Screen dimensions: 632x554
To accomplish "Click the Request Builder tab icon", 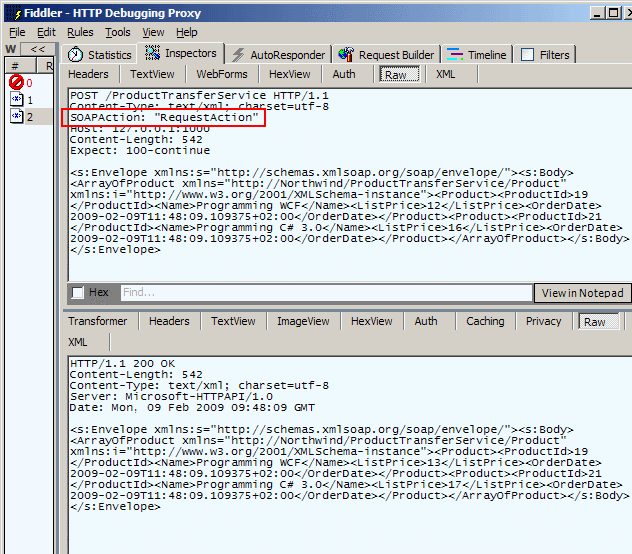I will tap(346, 55).
